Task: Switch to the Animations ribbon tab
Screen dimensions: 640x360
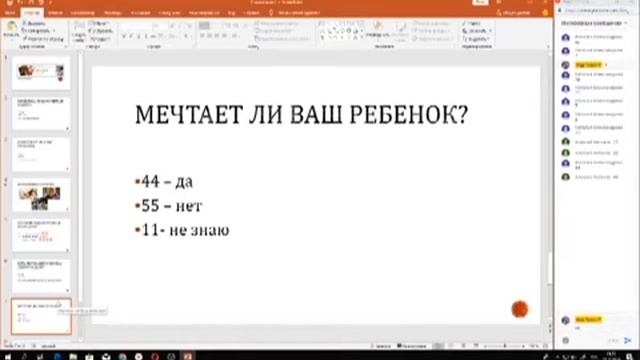Action: click(140, 13)
